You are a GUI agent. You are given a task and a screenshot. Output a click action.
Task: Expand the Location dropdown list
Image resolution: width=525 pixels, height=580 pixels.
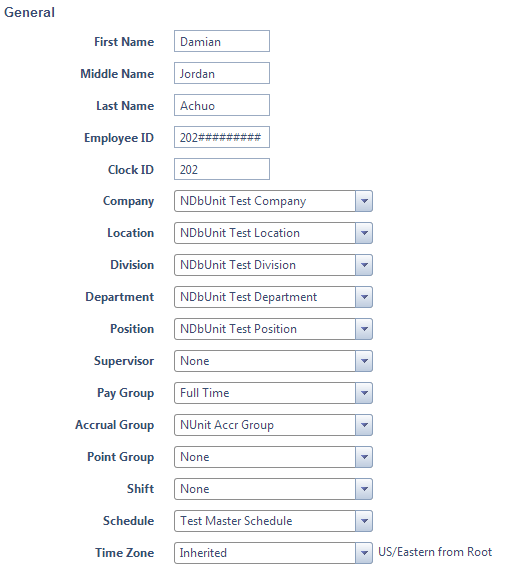coord(364,233)
